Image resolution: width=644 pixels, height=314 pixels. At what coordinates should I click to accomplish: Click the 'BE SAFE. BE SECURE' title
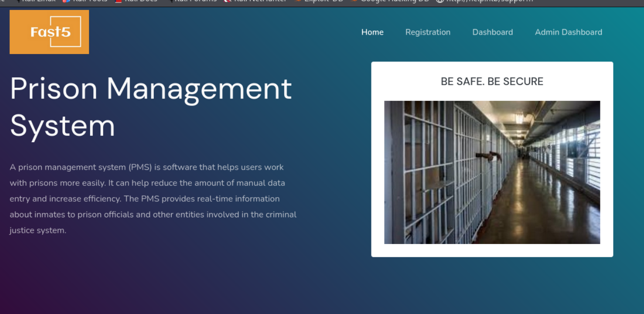pyautogui.click(x=492, y=82)
